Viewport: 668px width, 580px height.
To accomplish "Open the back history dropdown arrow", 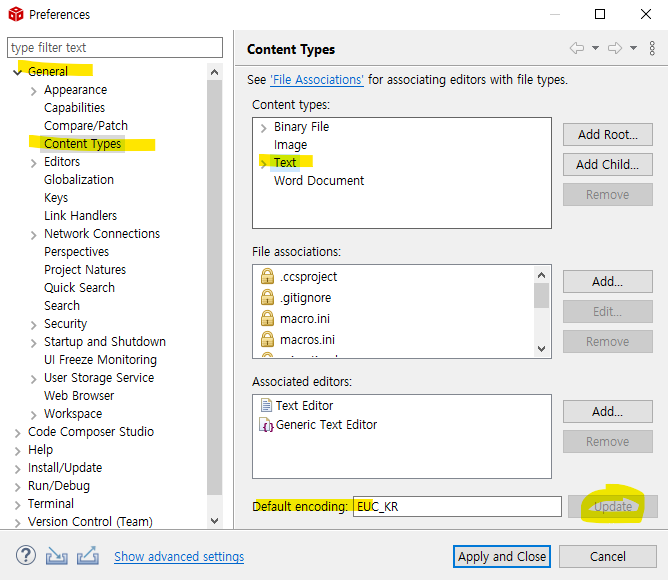I will pos(596,48).
